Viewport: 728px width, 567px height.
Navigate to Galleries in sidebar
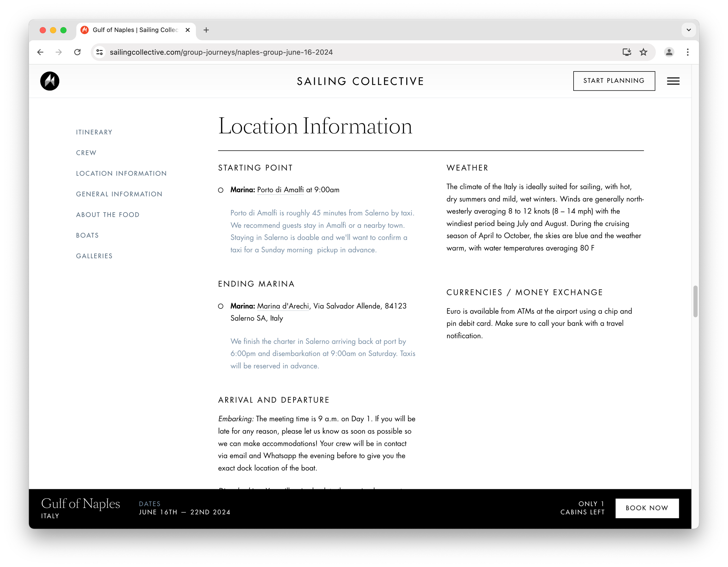tap(94, 256)
